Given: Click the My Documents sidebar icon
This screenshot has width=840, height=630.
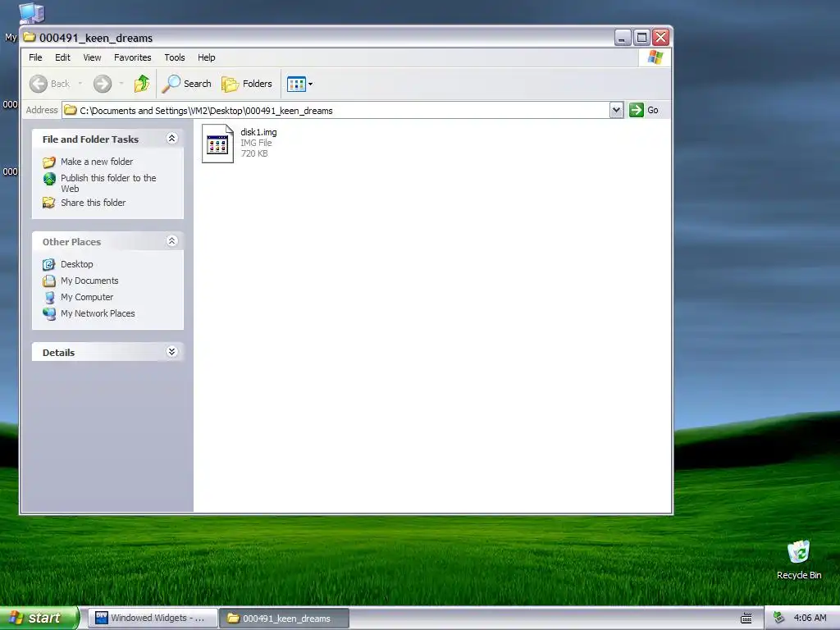Looking at the screenshot, I should click(x=49, y=281).
